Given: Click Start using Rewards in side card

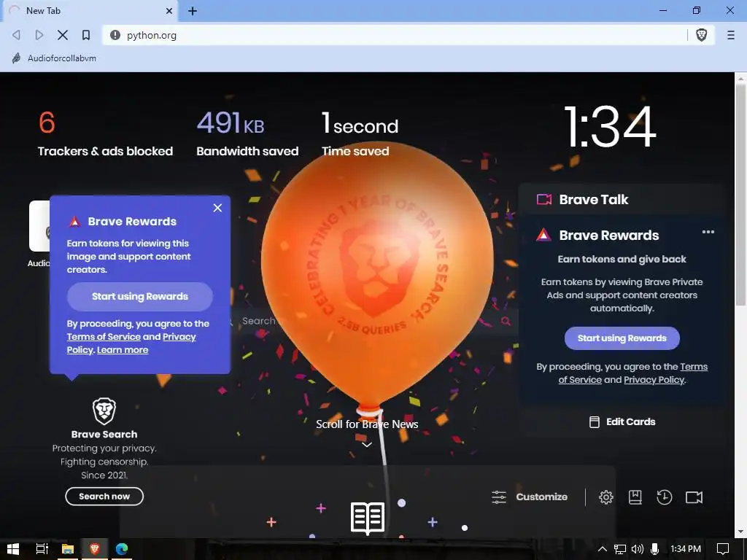Looking at the screenshot, I should tap(622, 338).
